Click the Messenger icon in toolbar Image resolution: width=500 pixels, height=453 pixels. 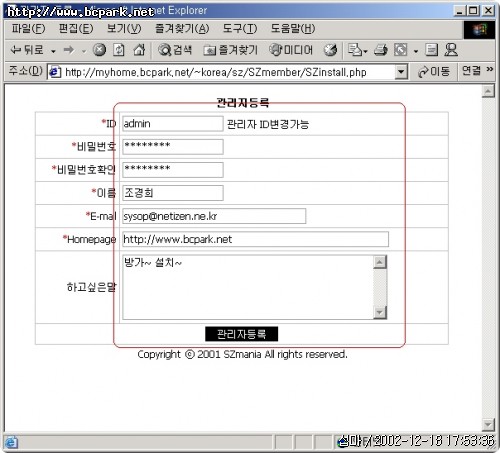pos(451,50)
